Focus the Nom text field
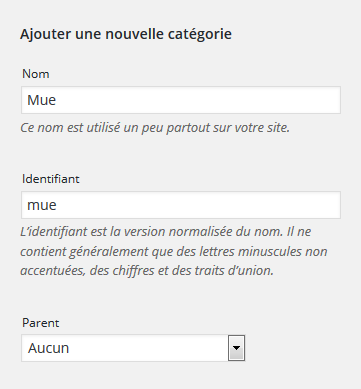361x389 pixels. (x=181, y=100)
